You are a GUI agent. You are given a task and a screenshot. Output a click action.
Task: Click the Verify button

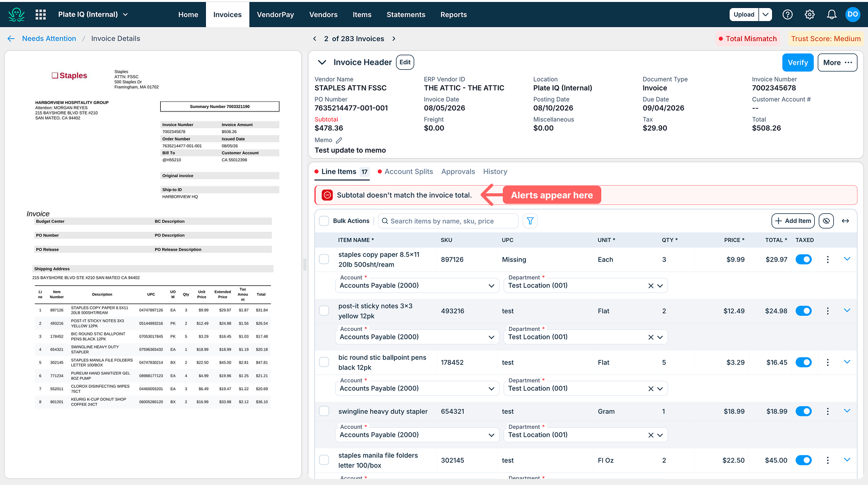[798, 62]
